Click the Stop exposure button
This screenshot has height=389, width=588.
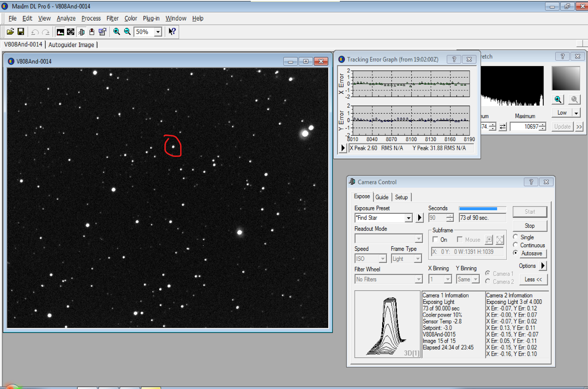point(530,226)
